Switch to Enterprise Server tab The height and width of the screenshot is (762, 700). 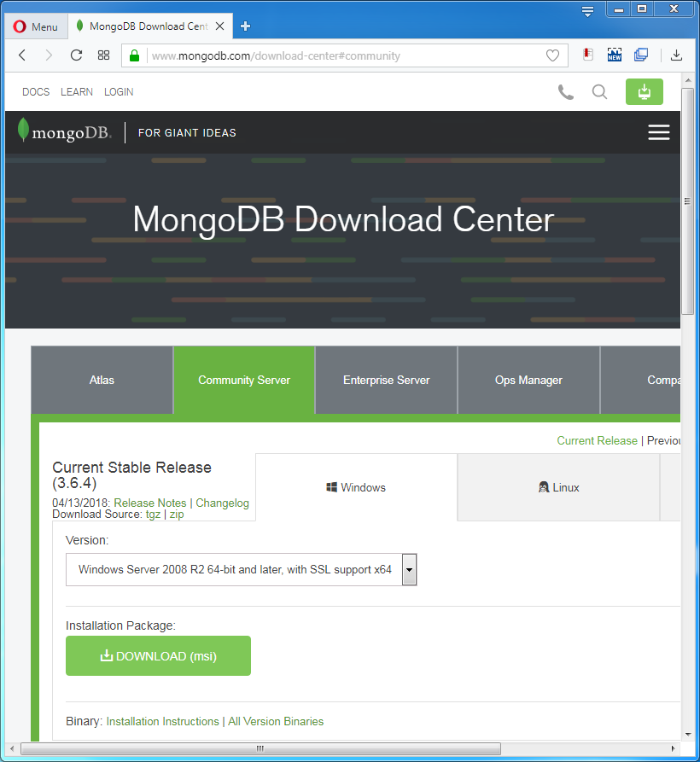pos(387,380)
